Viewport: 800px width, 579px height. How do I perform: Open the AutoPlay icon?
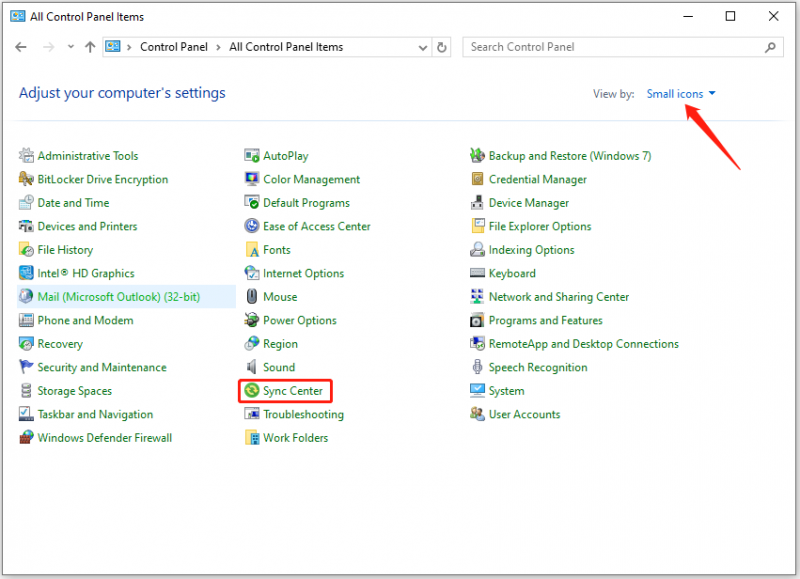tap(252, 155)
